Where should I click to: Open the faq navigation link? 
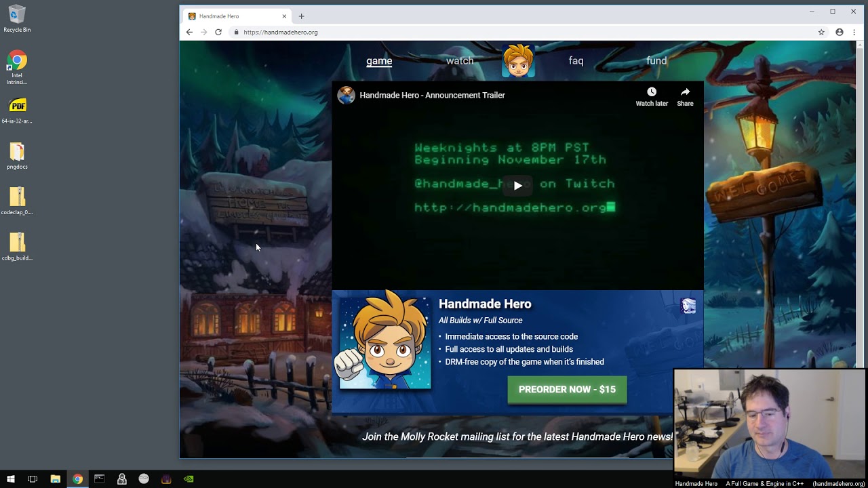pyautogui.click(x=576, y=61)
